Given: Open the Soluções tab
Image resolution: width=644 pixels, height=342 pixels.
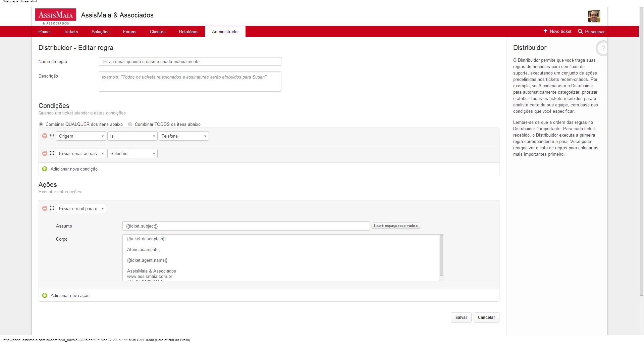Looking at the screenshot, I should tap(101, 32).
